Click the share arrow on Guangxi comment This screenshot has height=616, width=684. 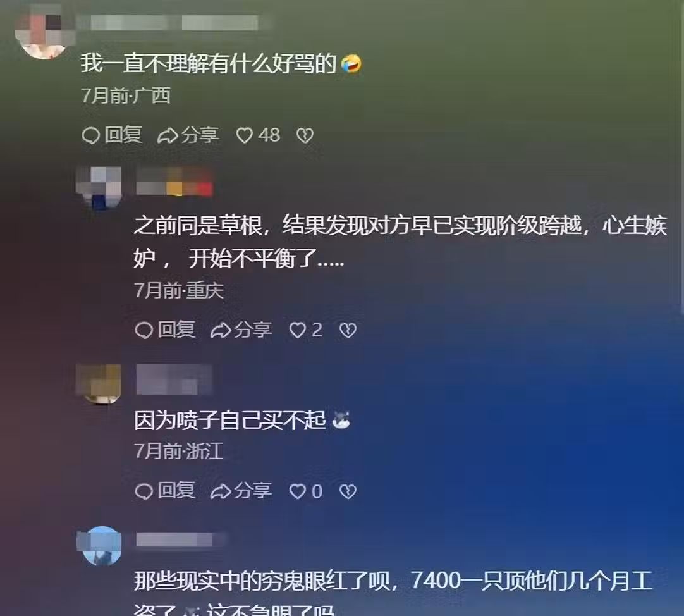(x=168, y=135)
